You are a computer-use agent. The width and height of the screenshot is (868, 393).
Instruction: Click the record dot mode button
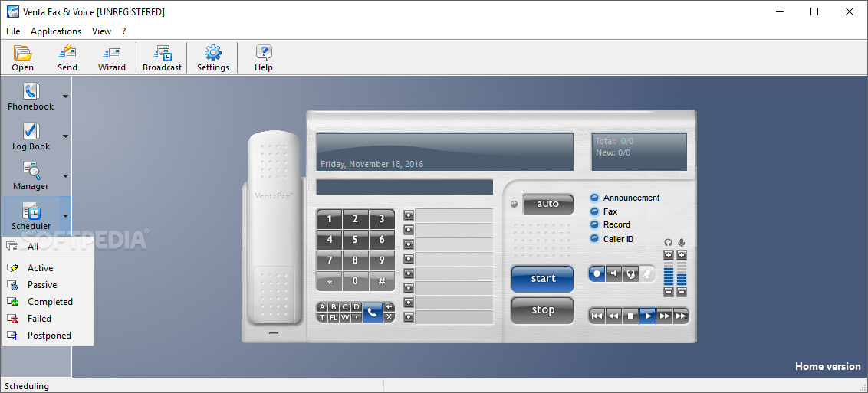[x=597, y=273]
